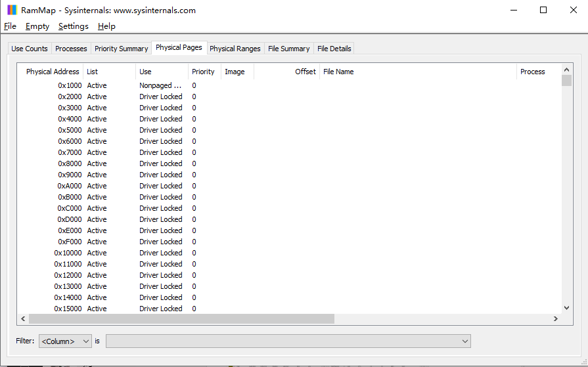Switch to the Use Counts tab
The image size is (588, 367).
30,49
